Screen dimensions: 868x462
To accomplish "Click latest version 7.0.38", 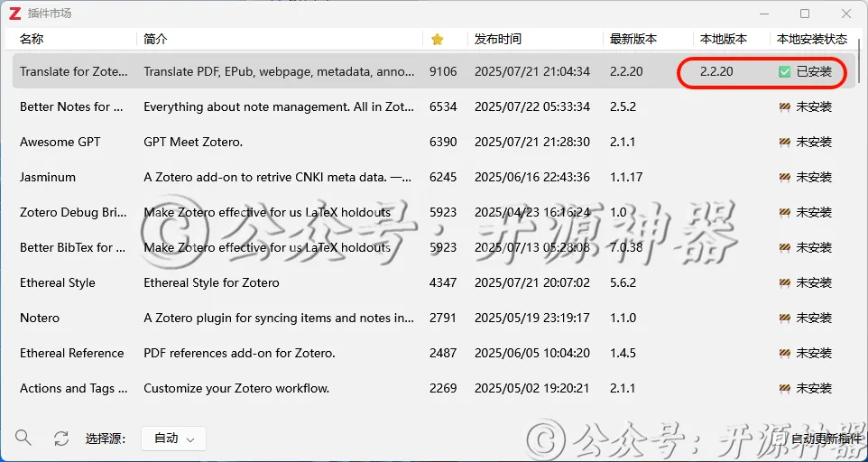I will [x=626, y=247].
